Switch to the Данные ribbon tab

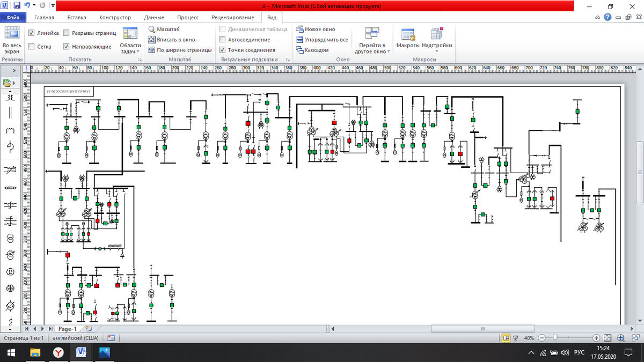click(x=155, y=18)
